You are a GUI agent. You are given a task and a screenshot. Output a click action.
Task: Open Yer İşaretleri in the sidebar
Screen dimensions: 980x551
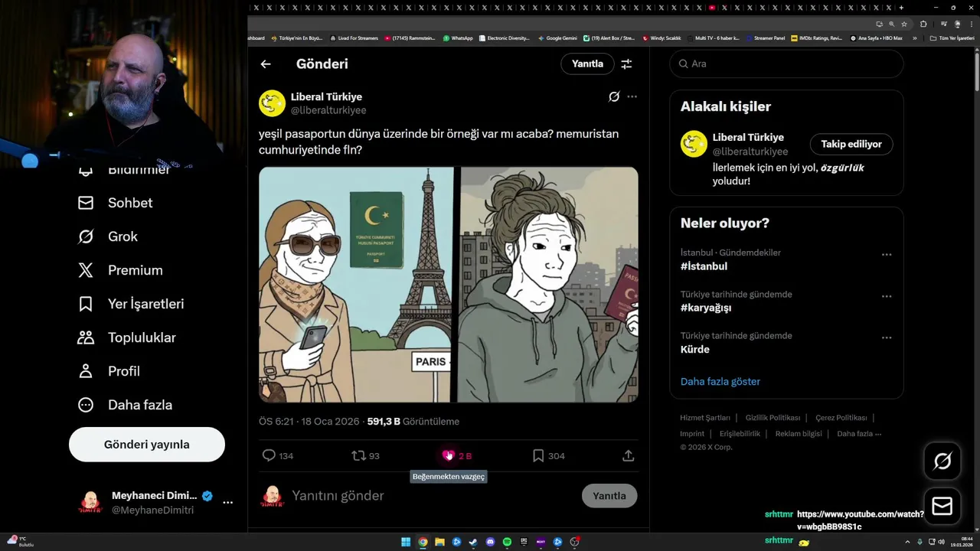click(x=131, y=304)
